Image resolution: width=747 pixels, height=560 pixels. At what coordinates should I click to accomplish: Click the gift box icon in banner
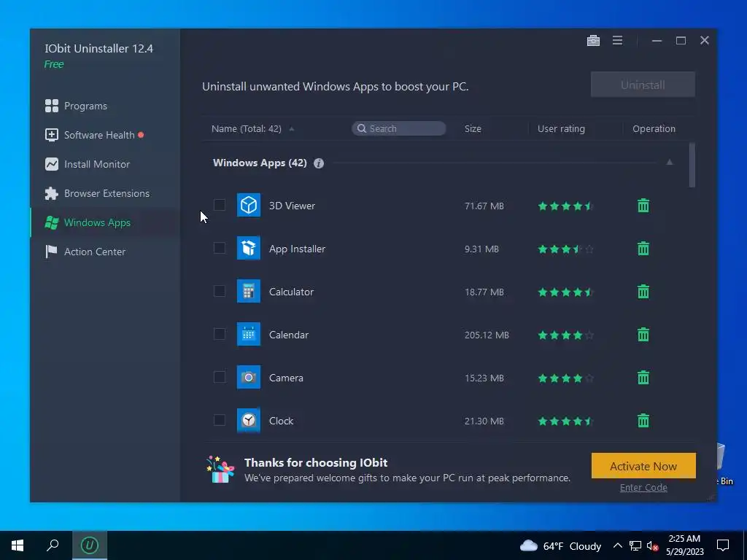pos(220,470)
